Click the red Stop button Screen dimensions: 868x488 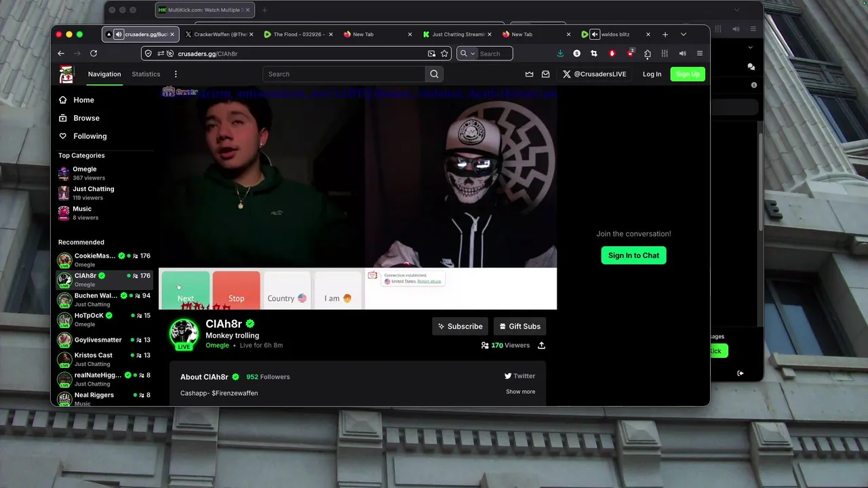coord(236,290)
